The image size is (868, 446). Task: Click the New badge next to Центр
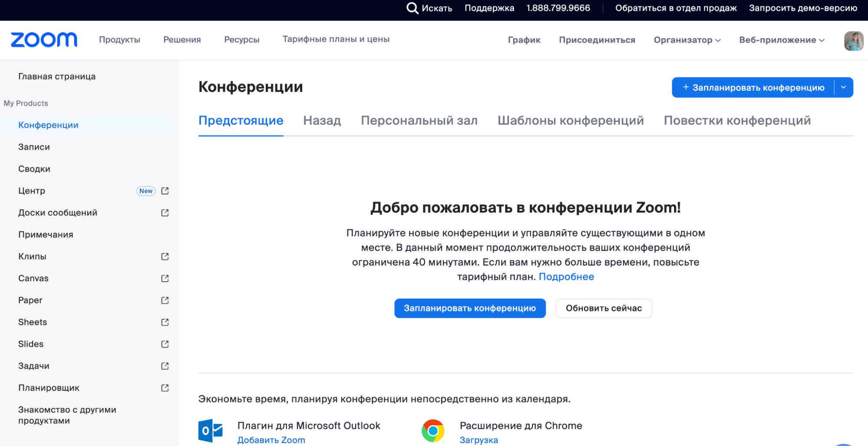[146, 191]
